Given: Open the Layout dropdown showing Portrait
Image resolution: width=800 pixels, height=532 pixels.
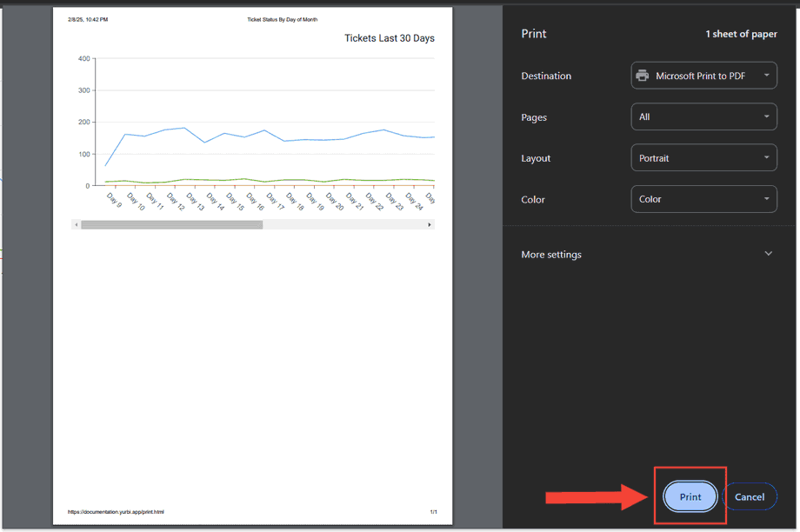Looking at the screenshot, I should (703, 158).
